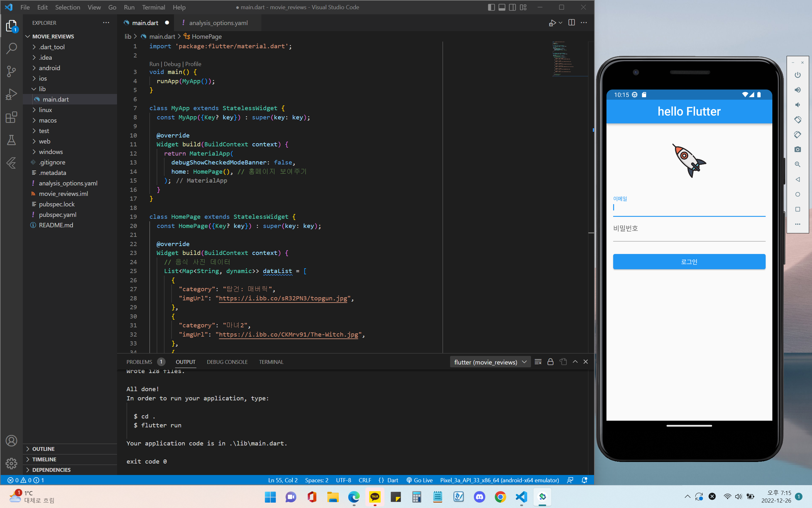Open the Testing flask view
The width and height of the screenshot is (812, 508).
click(11, 140)
